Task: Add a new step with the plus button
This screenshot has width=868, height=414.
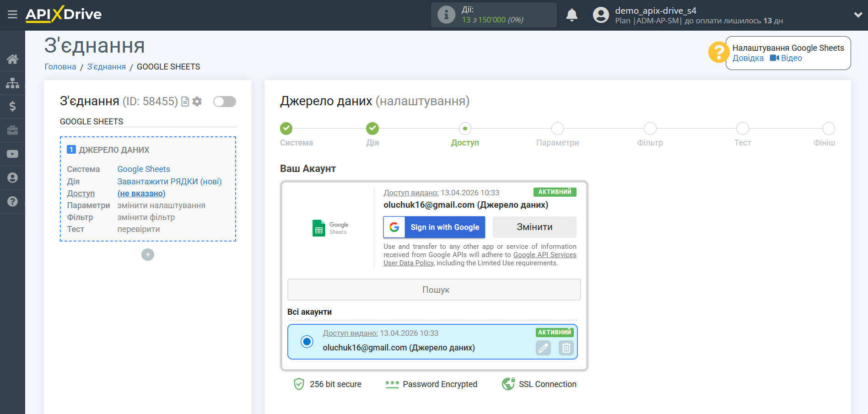Action: coord(147,254)
